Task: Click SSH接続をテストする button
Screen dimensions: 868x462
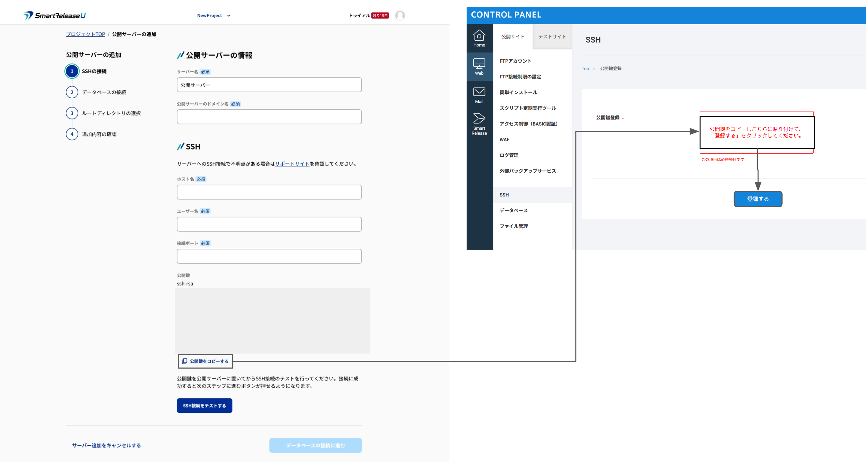Action: pyautogui.click(x=204, y=406)
